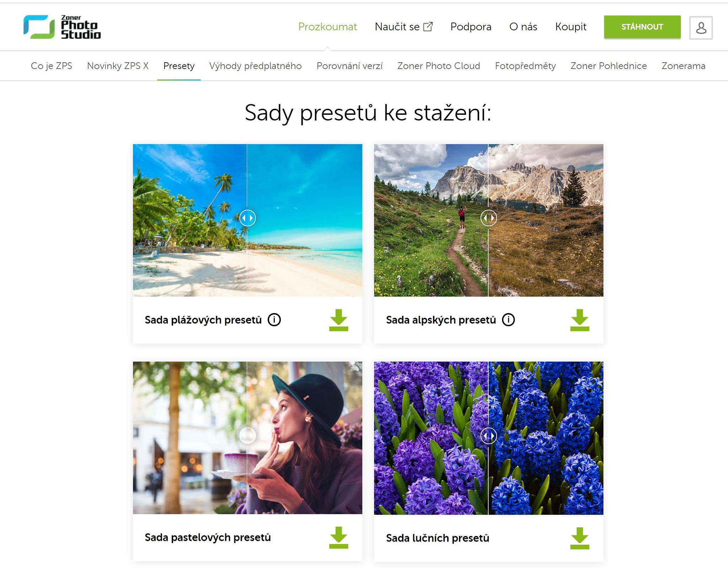The width and height of the screenshot is (728, 570).
Task: Click the mountain photo comparison slider handle
Action: point(488,218)
